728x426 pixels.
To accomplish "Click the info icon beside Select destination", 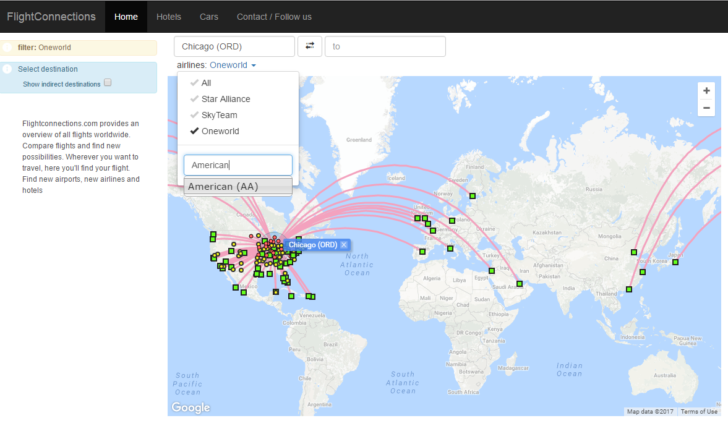I will (7, 69).
